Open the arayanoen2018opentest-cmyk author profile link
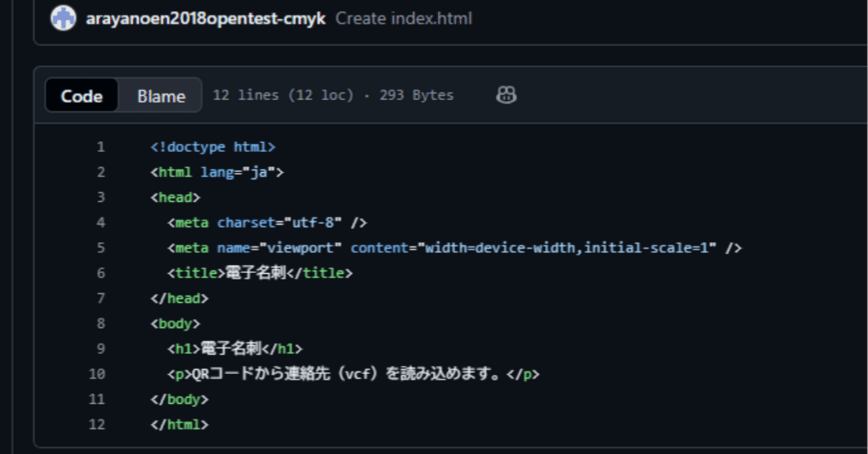Viewport: 868px width, 454px height. (x=206, y=18)
